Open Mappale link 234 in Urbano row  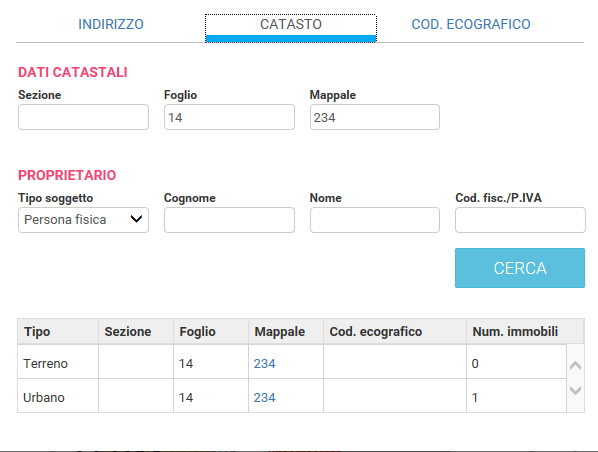(x=265, y=397)
